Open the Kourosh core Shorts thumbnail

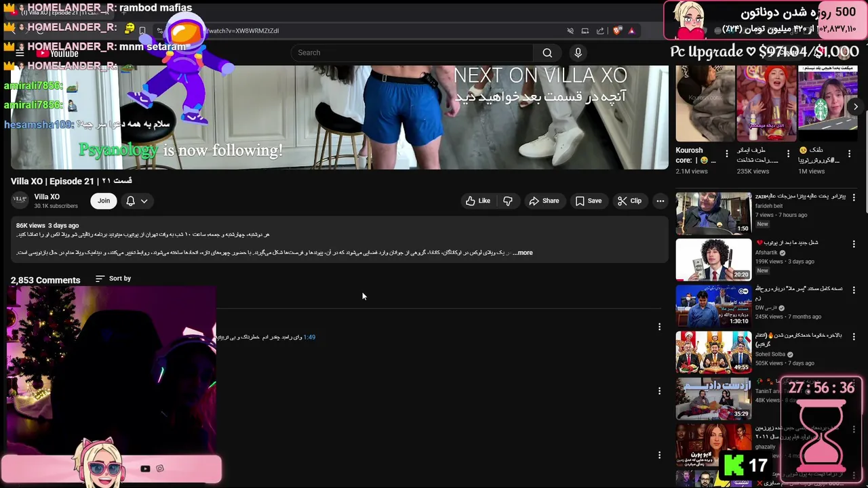705,103
